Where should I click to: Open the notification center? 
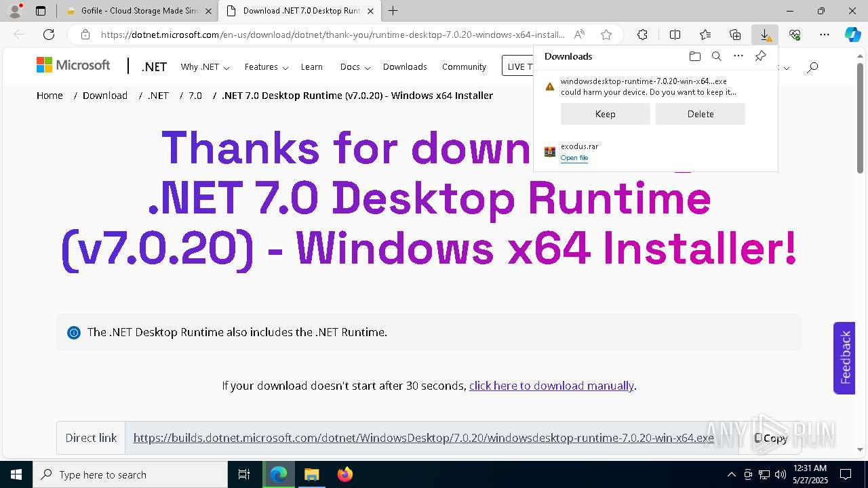click(846, 474)
